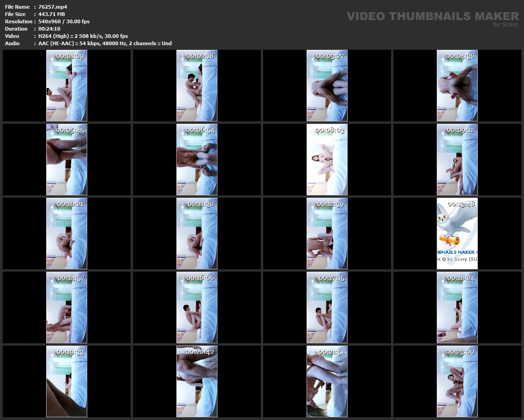Open the frame at timestamp 00:16:06
The image size is (524, 420).
click(196, 307)
